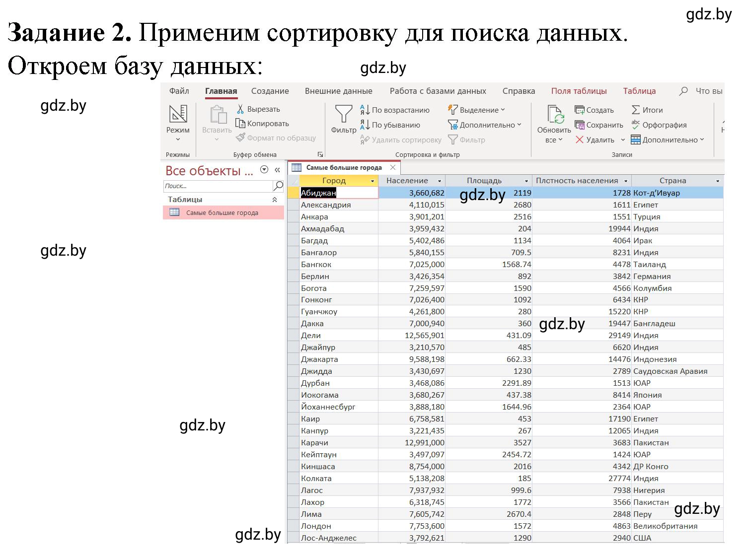The image size is (745, 560).
Task: Click the Поиск input in navigation pane
Action: [x=218, y=186]
